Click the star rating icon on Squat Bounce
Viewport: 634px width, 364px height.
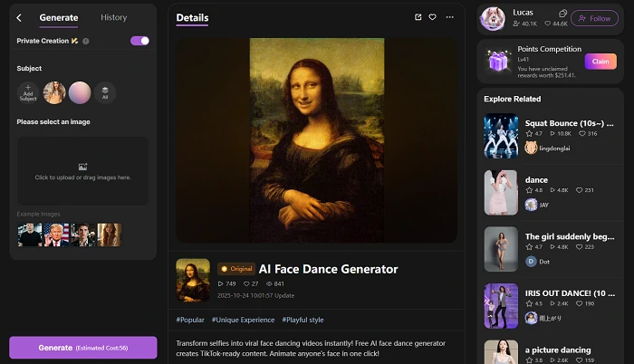pyautogui.click(x=529, y=133)
